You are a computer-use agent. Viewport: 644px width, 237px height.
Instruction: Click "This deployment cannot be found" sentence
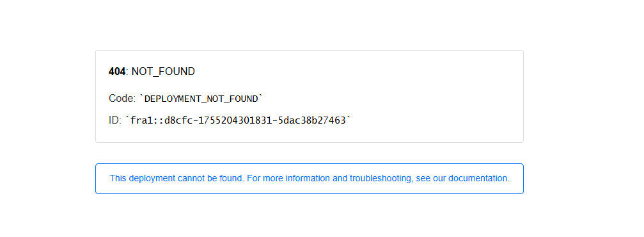tap(177, 179)
